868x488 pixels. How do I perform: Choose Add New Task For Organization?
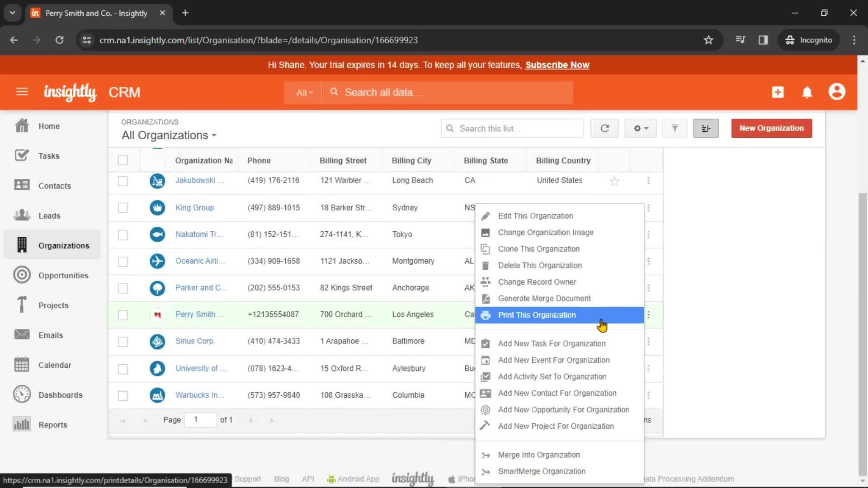tap(559, 343)
